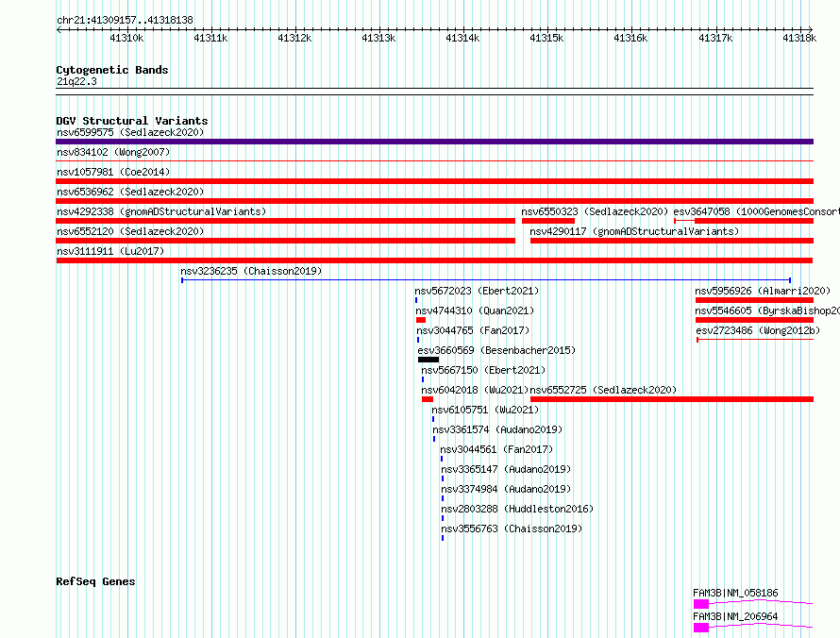The image size is (840, 638).
Task: Select the nsv6550323 (Sedlazeck2020) label
Action: pyautogui.click(x=595, y=211)
